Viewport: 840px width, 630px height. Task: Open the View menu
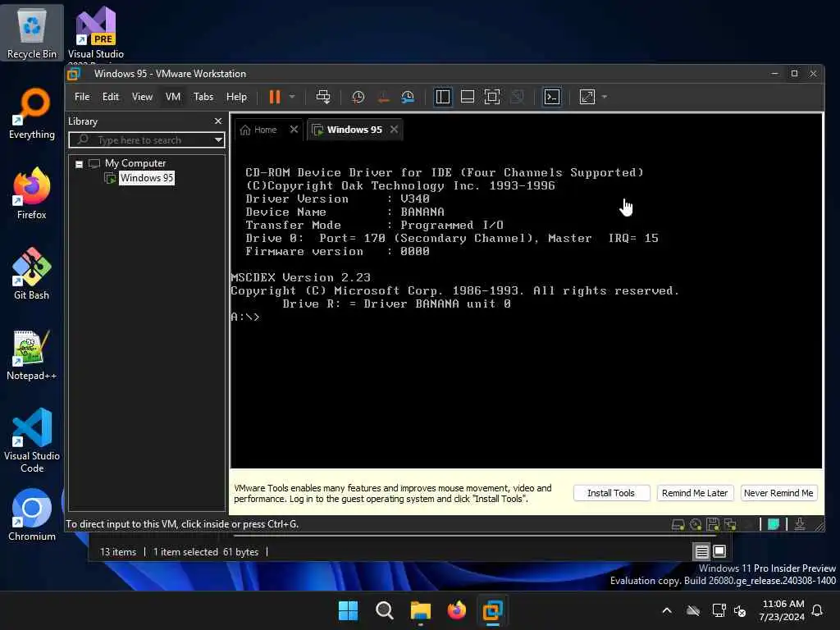tap(142, 97)
